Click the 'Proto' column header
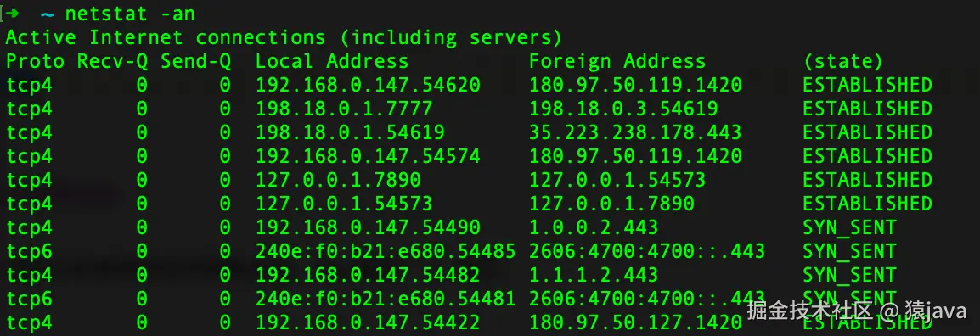The image size is (980, 336). coord(35,61)
